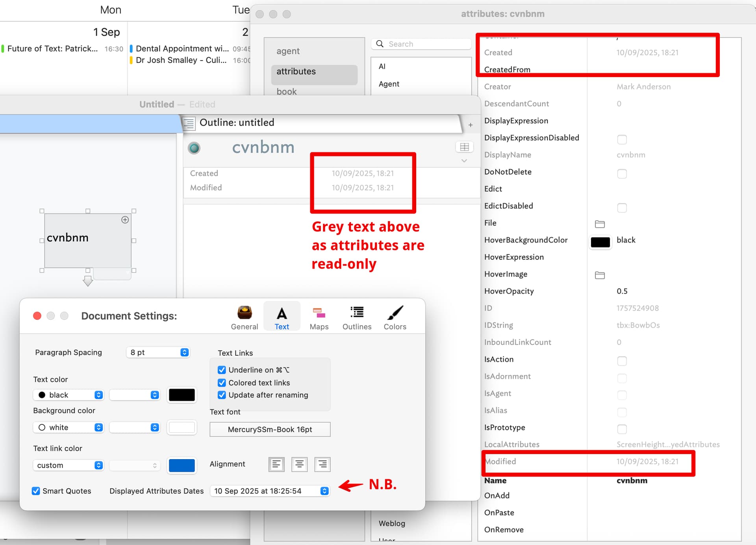Select the agent item in the sidebar list

click(288, 51)
